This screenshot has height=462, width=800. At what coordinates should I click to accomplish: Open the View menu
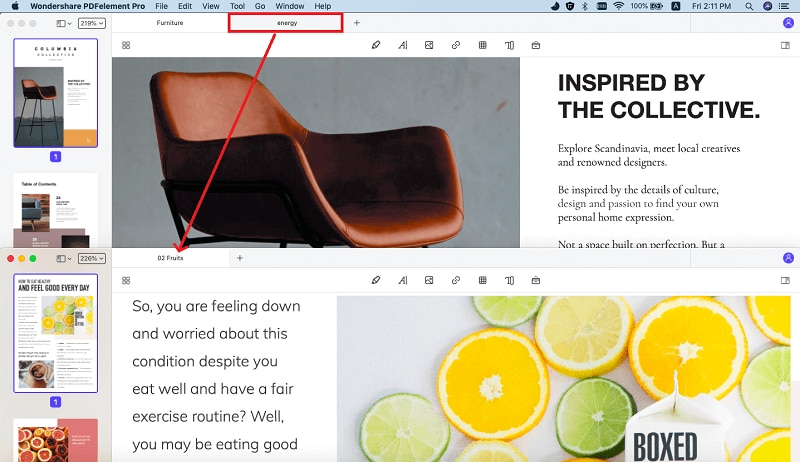[x=211, y=6]
